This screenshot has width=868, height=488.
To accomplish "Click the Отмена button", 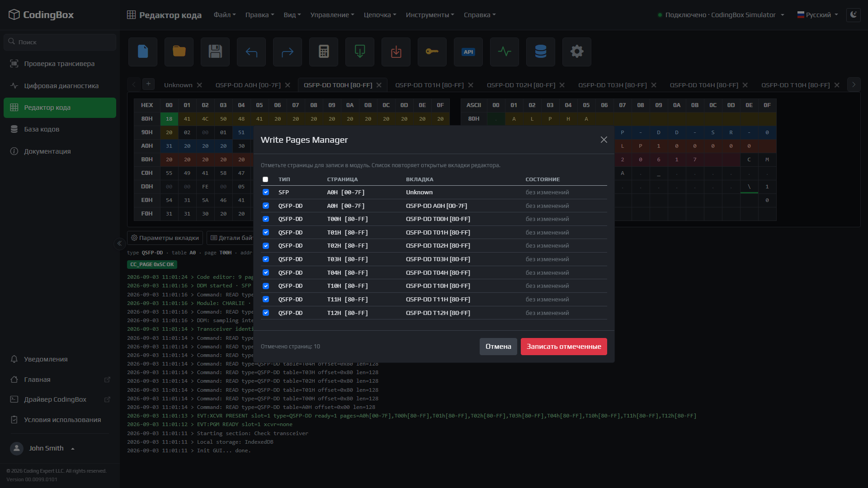I will coord(498,347).
